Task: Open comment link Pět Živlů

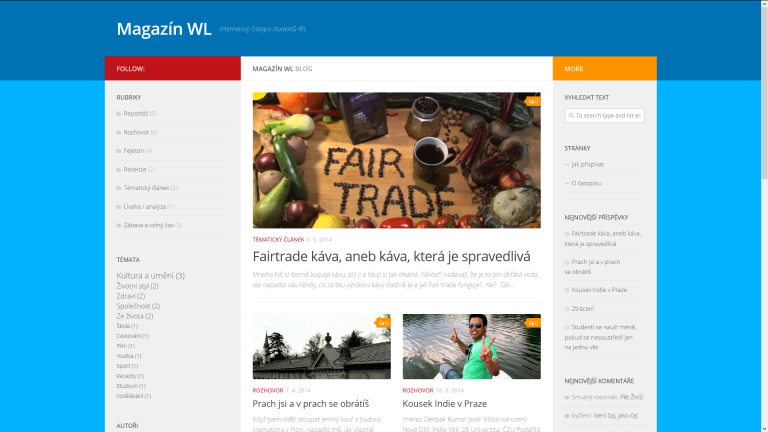Action: [x=631, y=397]
